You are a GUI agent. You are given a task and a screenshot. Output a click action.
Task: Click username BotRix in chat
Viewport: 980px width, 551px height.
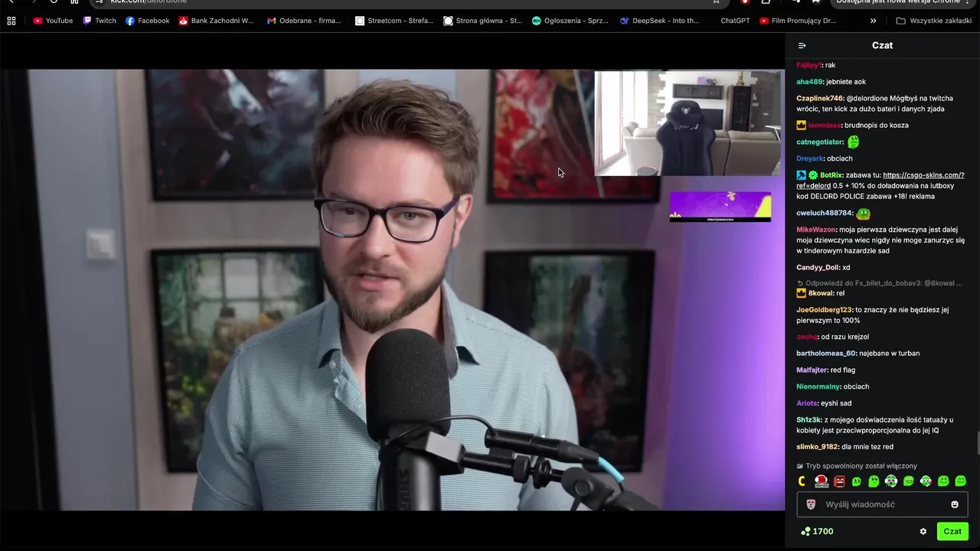click(831, 175)
